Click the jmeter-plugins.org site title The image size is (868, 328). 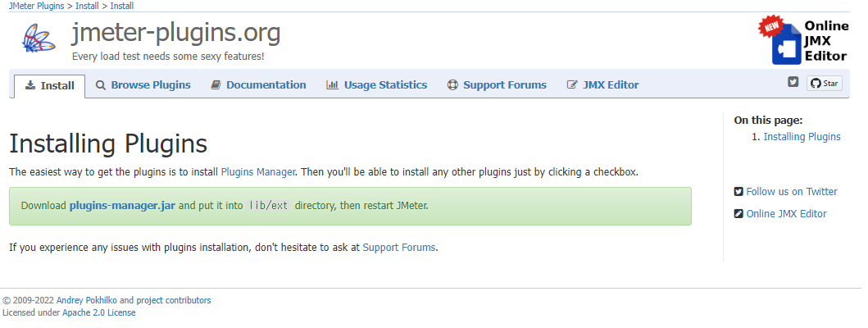point(176,34)
